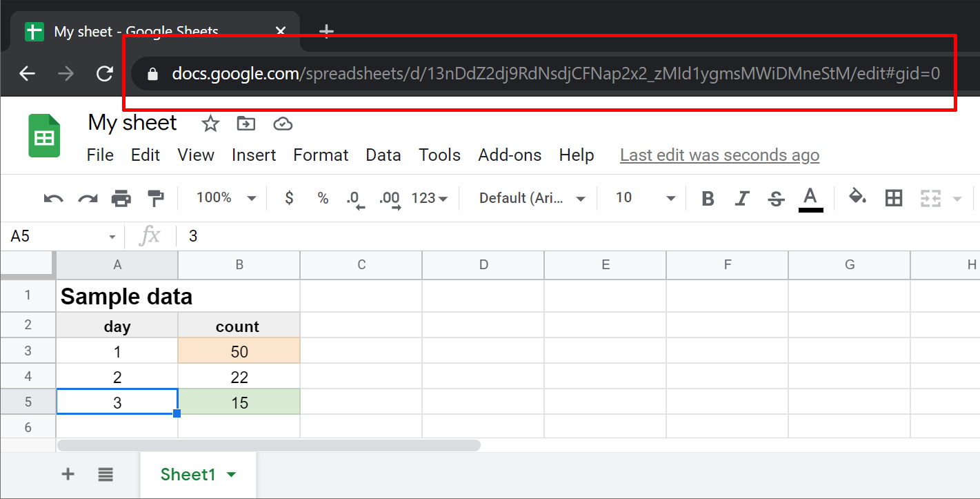Increase decimal places icon
The width and height of the screenshot is (980, 499).
coord(390,199)
